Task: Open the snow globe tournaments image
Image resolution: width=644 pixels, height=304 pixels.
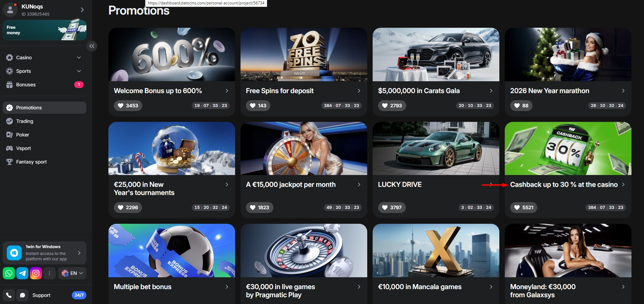Action: 172,149
